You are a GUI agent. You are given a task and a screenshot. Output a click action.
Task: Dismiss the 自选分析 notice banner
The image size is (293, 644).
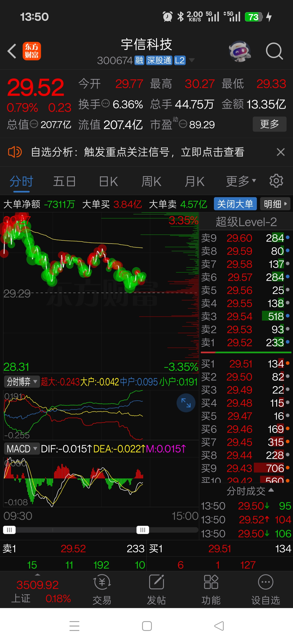280,152
